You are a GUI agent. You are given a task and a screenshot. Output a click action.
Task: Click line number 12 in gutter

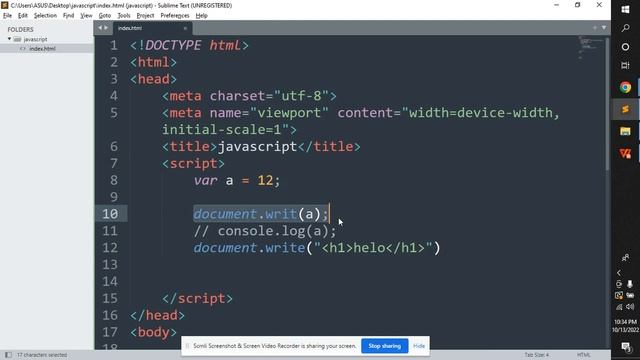[110, 248]
